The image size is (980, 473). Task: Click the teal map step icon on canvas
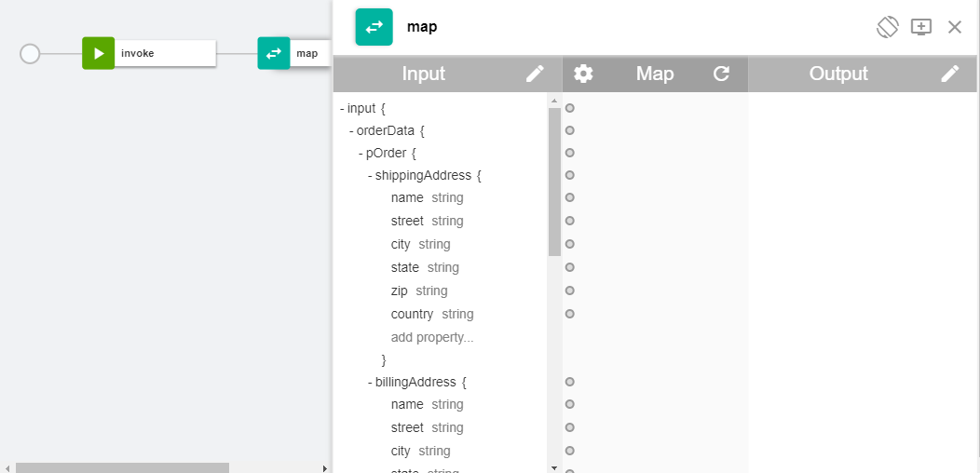point(274,53)
